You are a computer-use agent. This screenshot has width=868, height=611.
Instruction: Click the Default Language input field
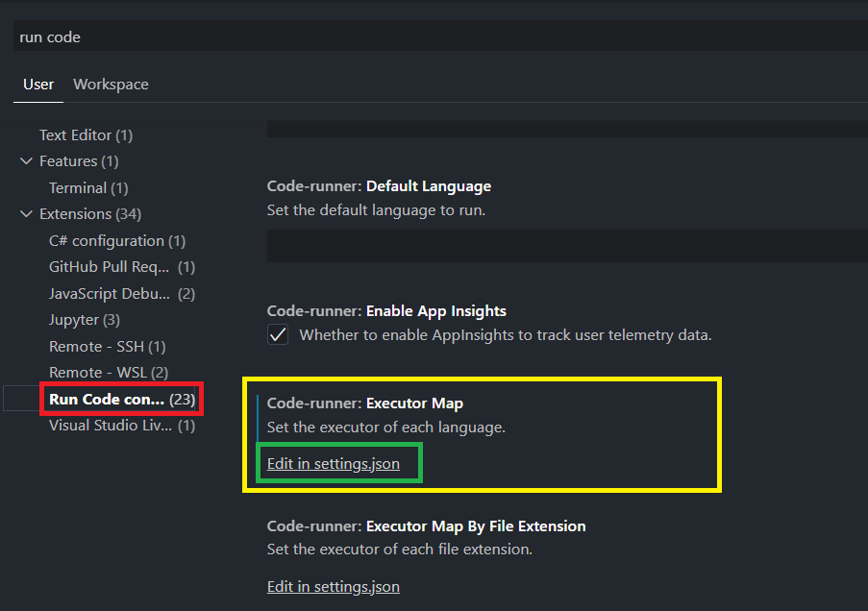pyautogui.click(x=567, y=246)
